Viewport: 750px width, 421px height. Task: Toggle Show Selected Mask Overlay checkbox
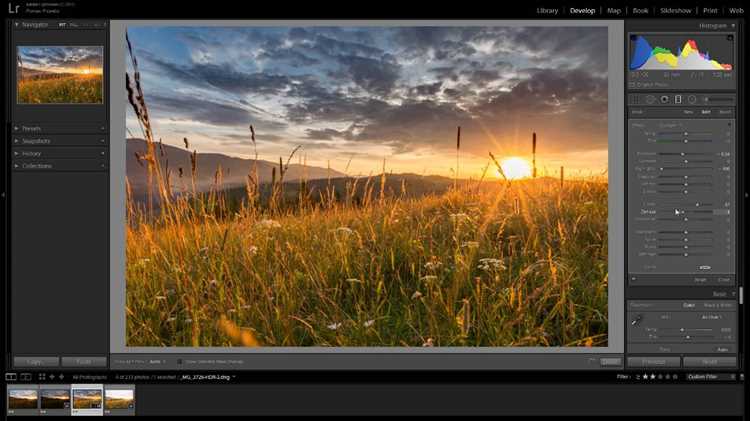click(x=179, y=362)
